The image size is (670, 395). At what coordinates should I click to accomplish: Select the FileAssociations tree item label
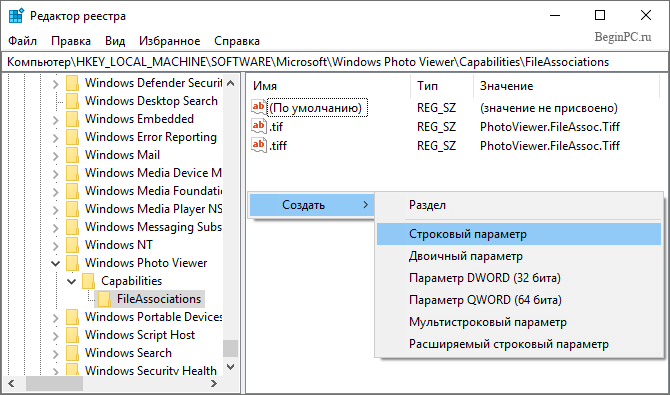coord(159,299)
